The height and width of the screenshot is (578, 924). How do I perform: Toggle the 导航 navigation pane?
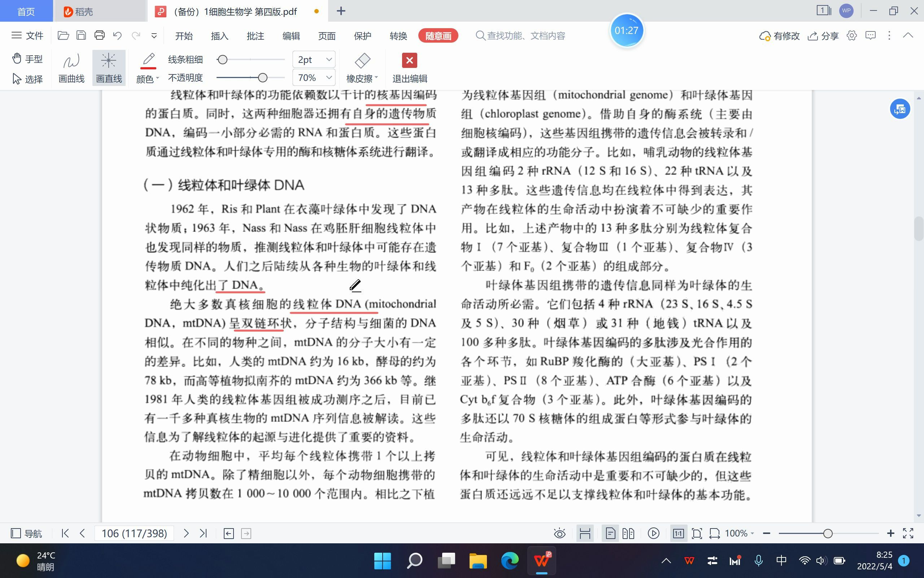[x=26, y=533]
